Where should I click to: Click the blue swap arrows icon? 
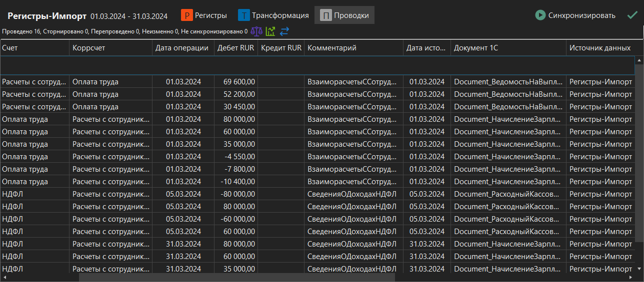tap(284, 31)
